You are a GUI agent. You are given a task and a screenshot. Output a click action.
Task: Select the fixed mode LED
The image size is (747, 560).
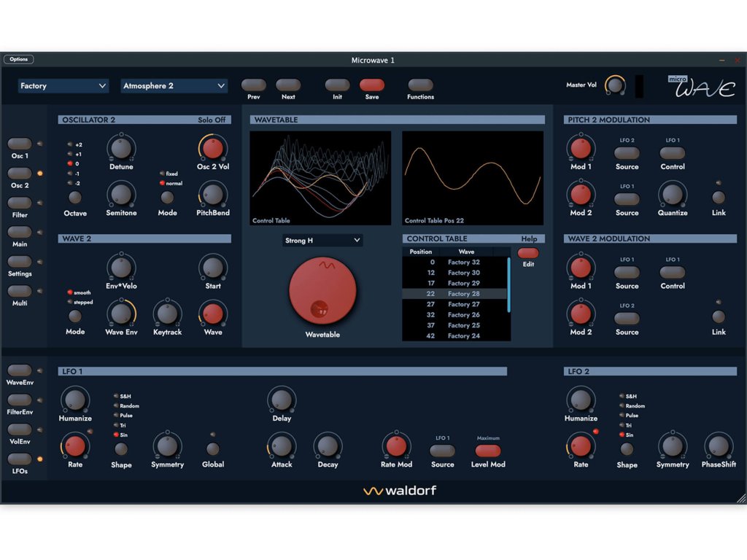pyautogui.click(x=163, y=174)
